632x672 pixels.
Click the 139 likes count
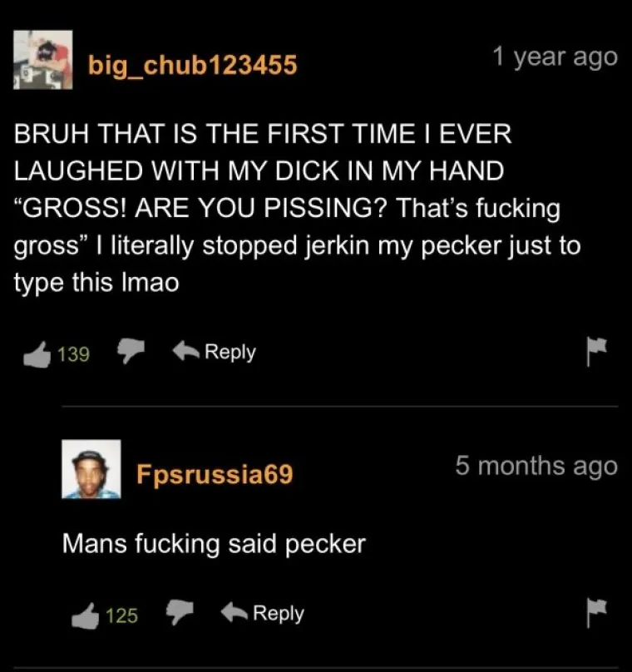pos(73,354)
